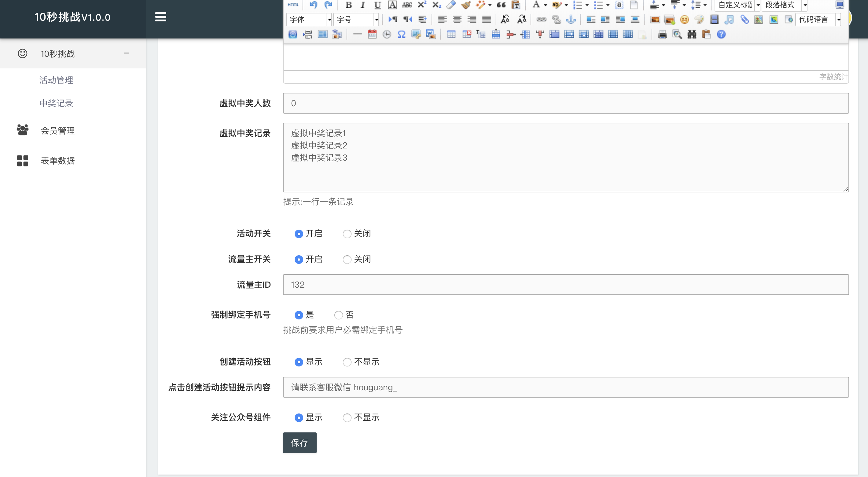
Task: Toggle HTML source view in editor
Action: [x=293, y=5]
